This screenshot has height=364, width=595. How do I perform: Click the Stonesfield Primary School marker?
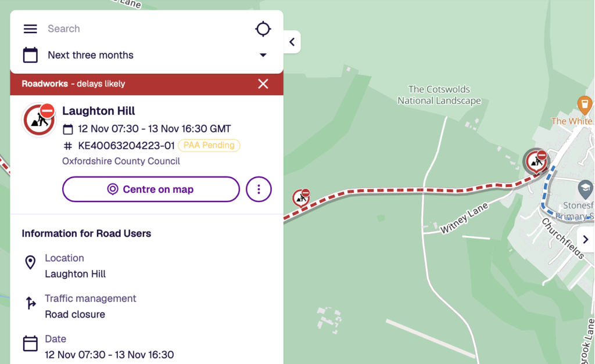[x=585, y=188]
